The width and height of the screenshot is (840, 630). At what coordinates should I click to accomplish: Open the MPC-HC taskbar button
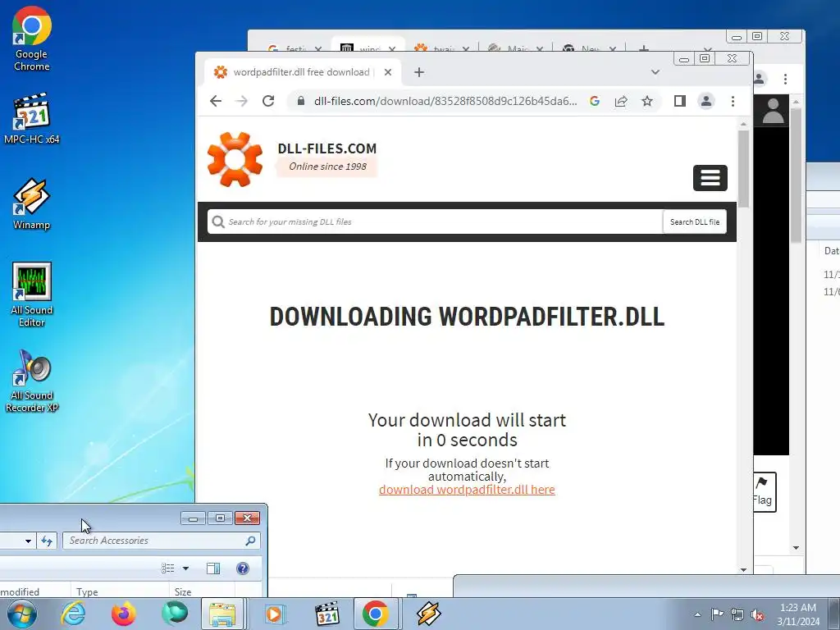pyautogui.click(x=327, y=614)
